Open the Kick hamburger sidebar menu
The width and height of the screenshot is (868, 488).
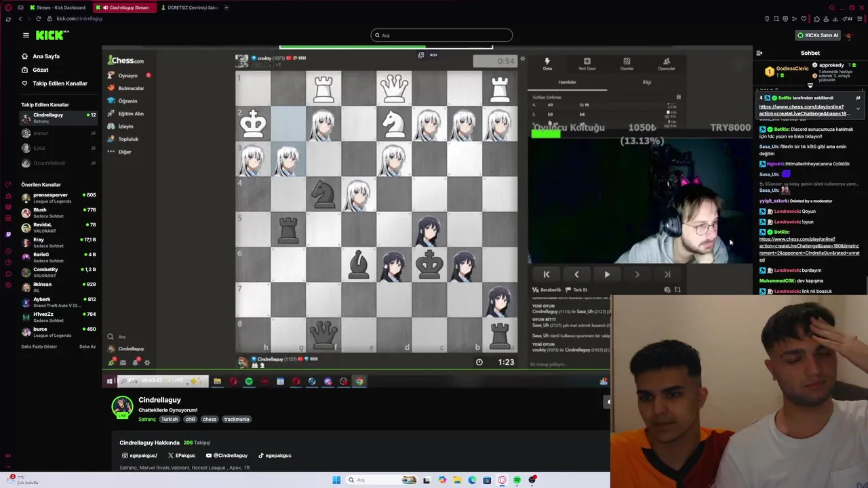26,35
